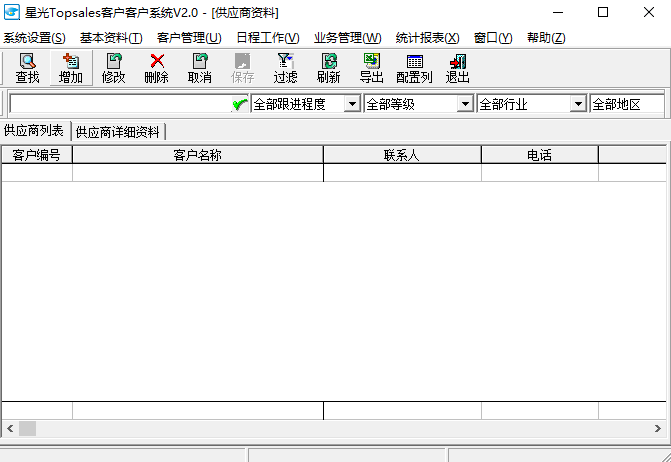
Task: Open the 客户管理(U) menu
Action: [x=189, y=38]
